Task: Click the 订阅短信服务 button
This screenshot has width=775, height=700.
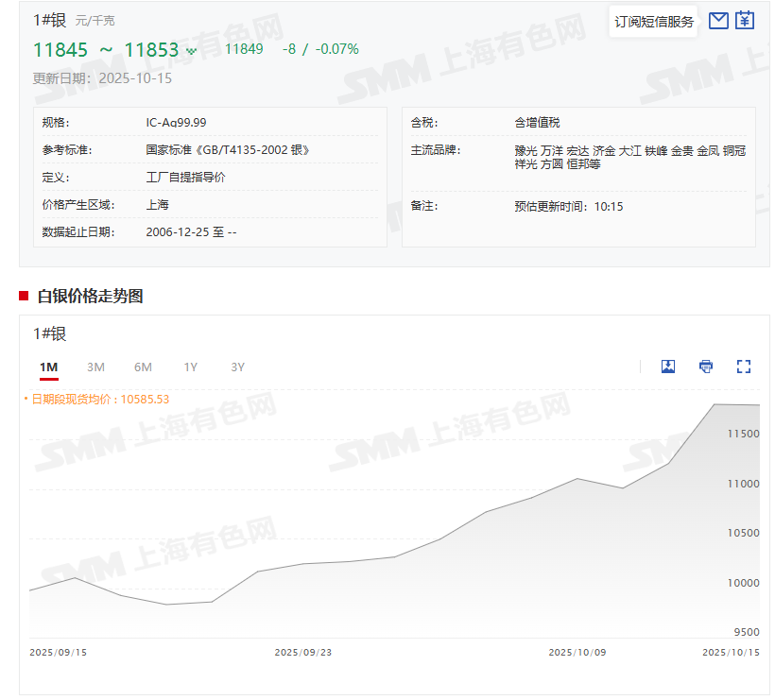Action: 654,21
